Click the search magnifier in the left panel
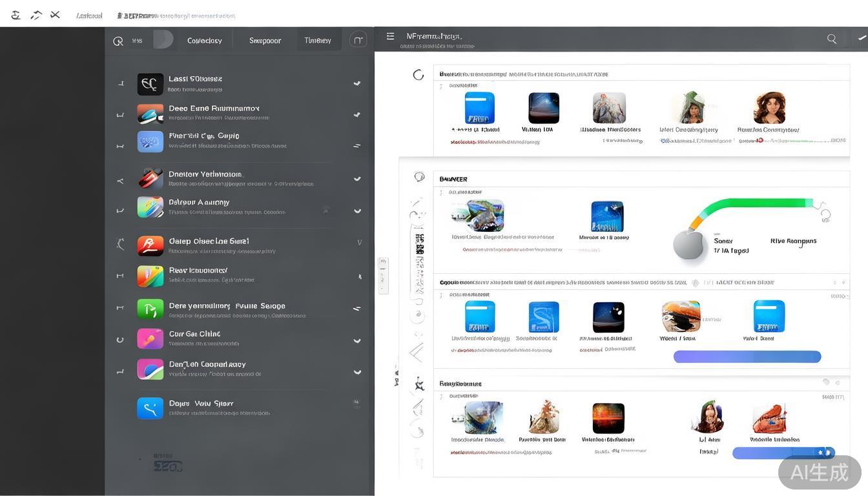Viewport: 868px width, 496px height. (x=118, y=41)
